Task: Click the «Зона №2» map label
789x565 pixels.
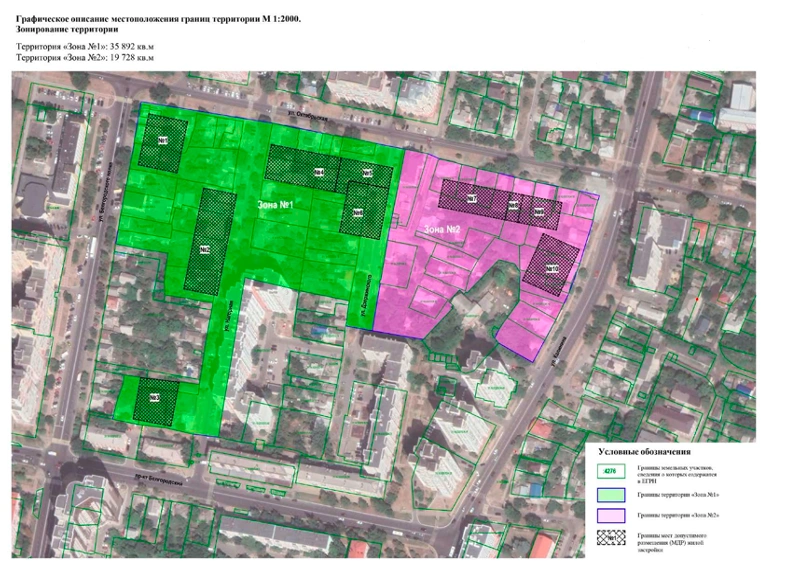Action: pyautogui.click(x=440, y=230)
